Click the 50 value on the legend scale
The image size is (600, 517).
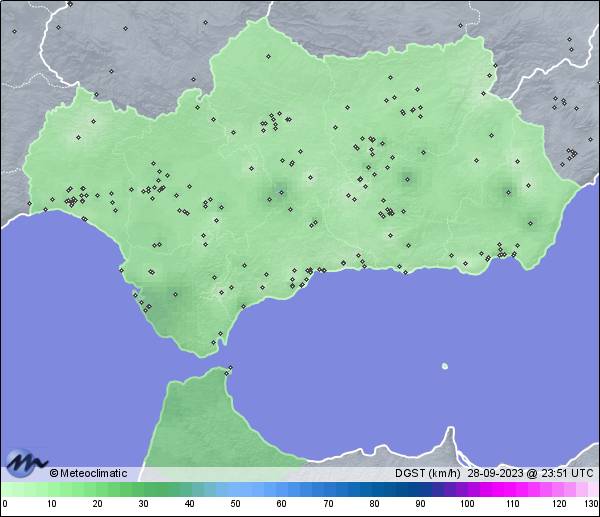(x=235, y=503)
